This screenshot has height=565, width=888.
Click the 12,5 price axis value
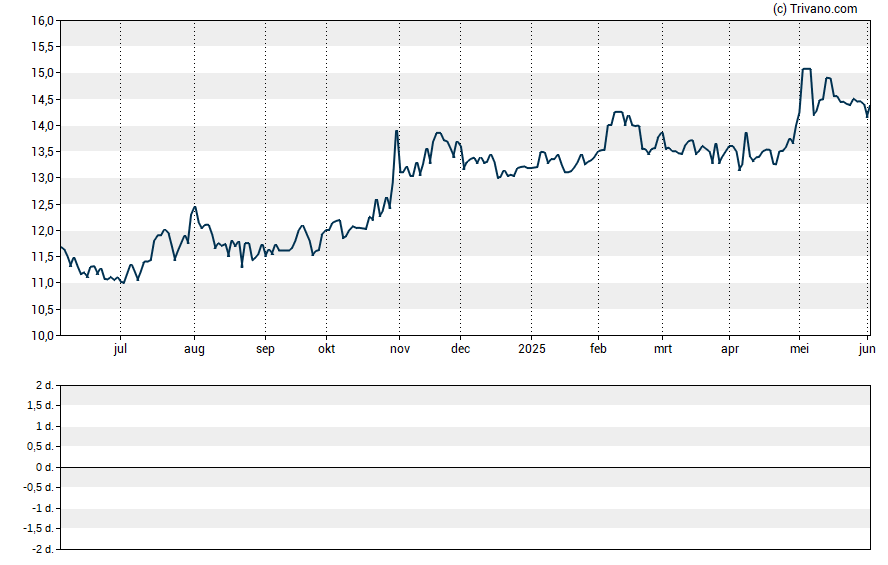[x=42, y=204]
